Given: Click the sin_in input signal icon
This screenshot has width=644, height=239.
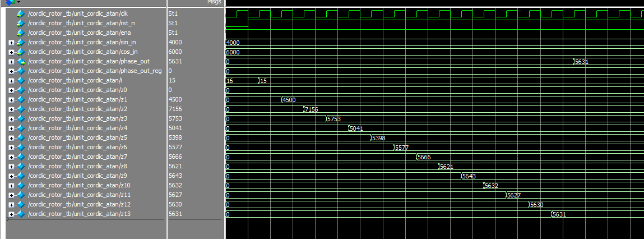Looking at the screenshot, I should tap(21, 42).
